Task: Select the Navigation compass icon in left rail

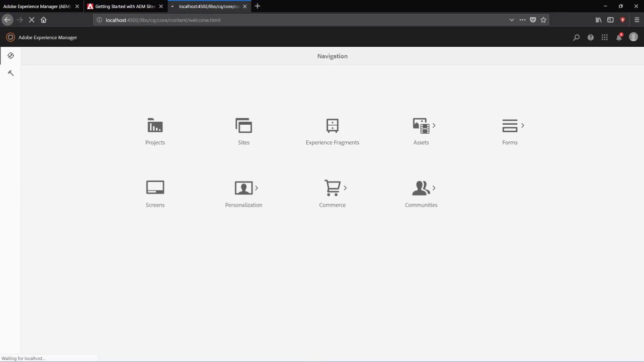Action: [x=11, y=55]
